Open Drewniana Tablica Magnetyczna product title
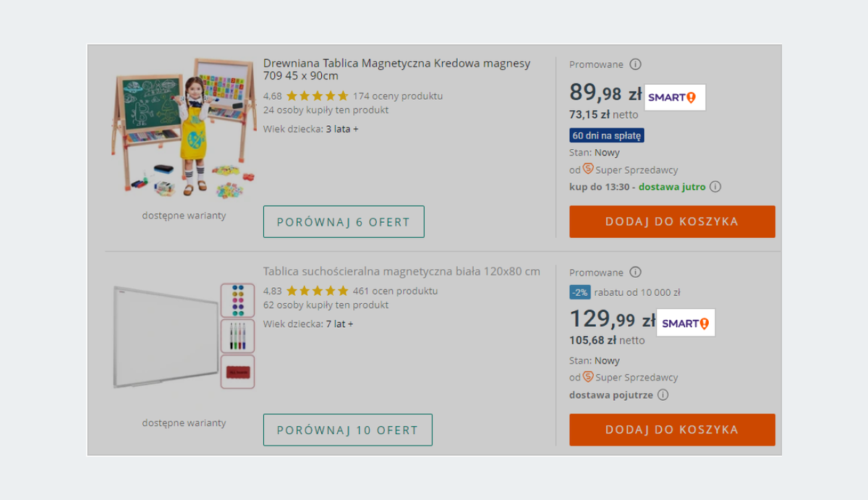The width and height of the screenshot is (868, 500). pos(396,69)
